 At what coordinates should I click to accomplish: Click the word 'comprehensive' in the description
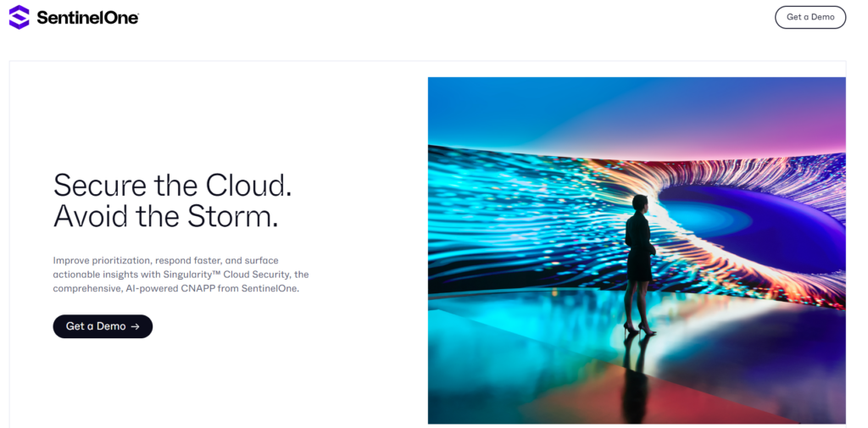(90, 288)
